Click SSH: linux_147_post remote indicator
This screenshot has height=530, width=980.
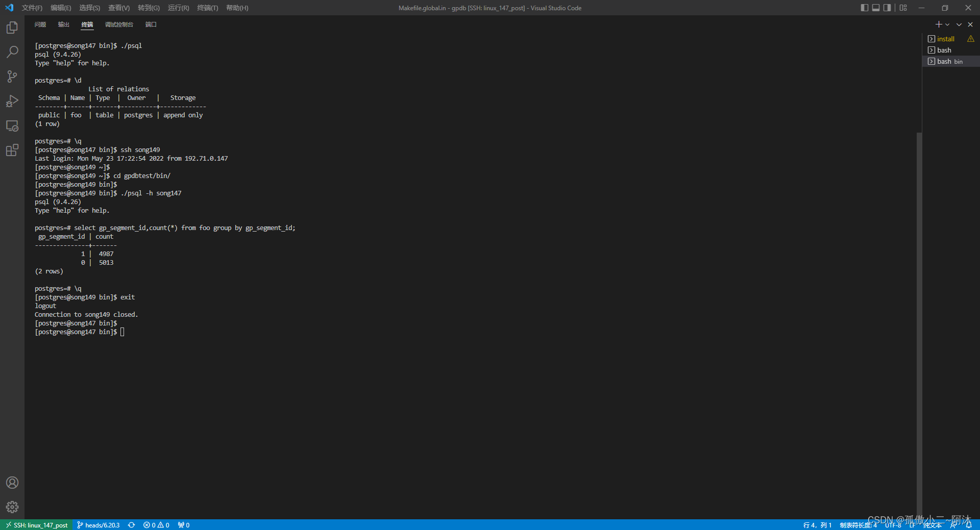tap(37, 525)
